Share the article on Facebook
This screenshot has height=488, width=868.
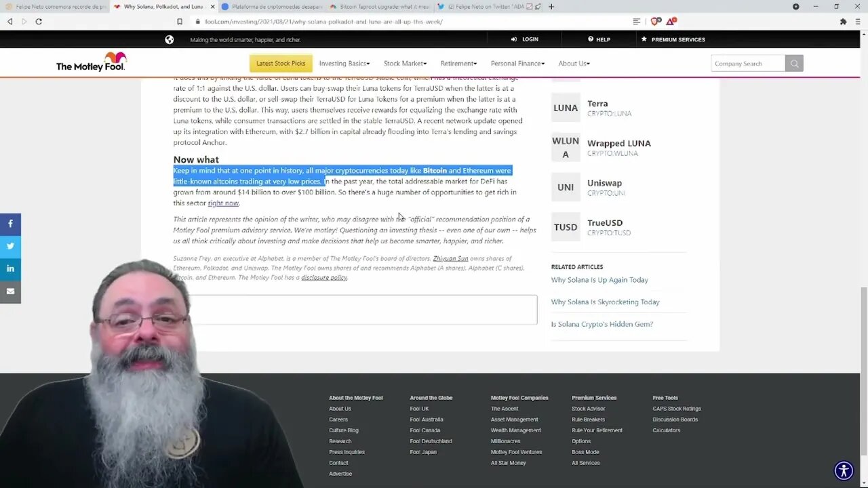point(10,224)
